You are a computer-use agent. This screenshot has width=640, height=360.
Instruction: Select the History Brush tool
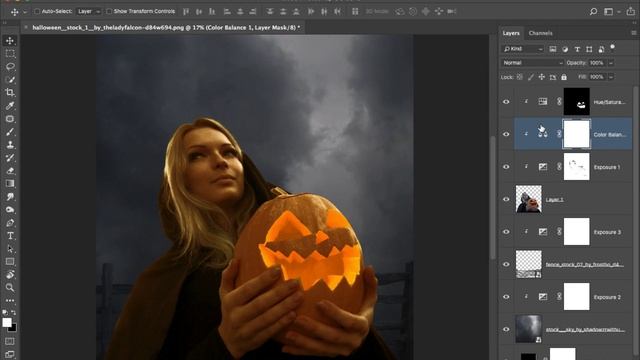click(10, 158)
